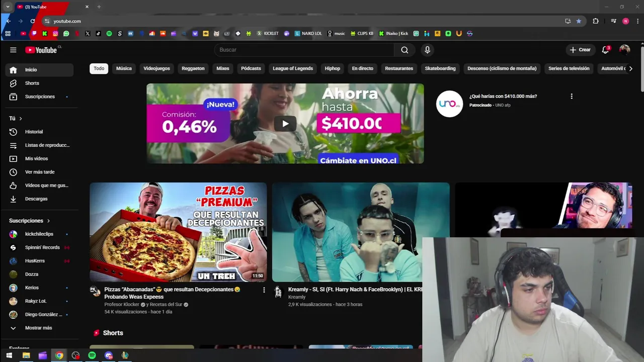Select the Hiphop filter chip
Viewport: 644px width, 362px height.
(x=333, y=68)
